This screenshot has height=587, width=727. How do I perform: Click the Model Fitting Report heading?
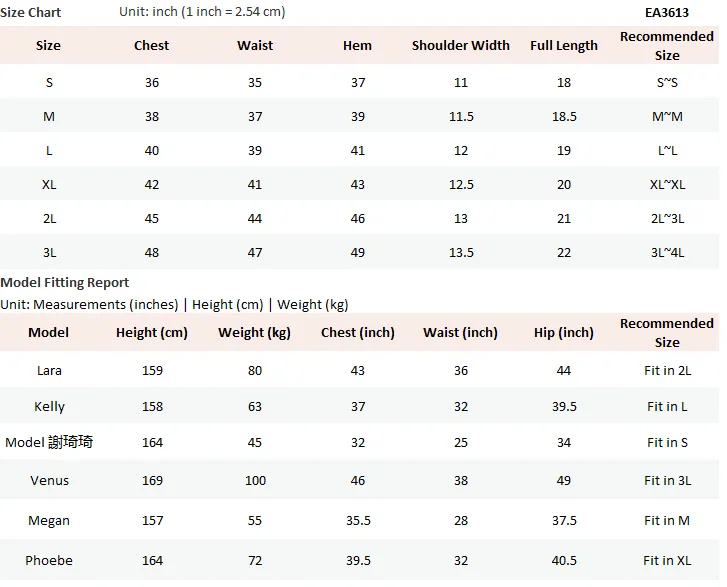[x=64, y=282]
